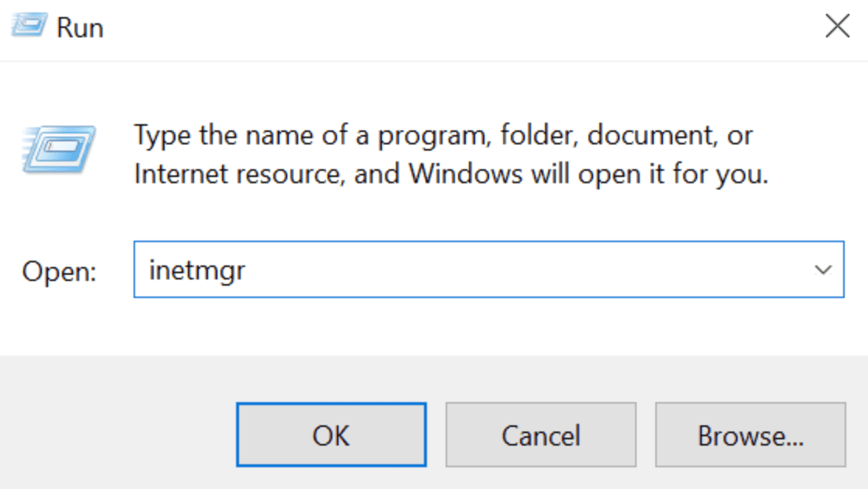
Task: Click the "will open it for you" text
Action: pyautogui.click(x=649, y=174)
